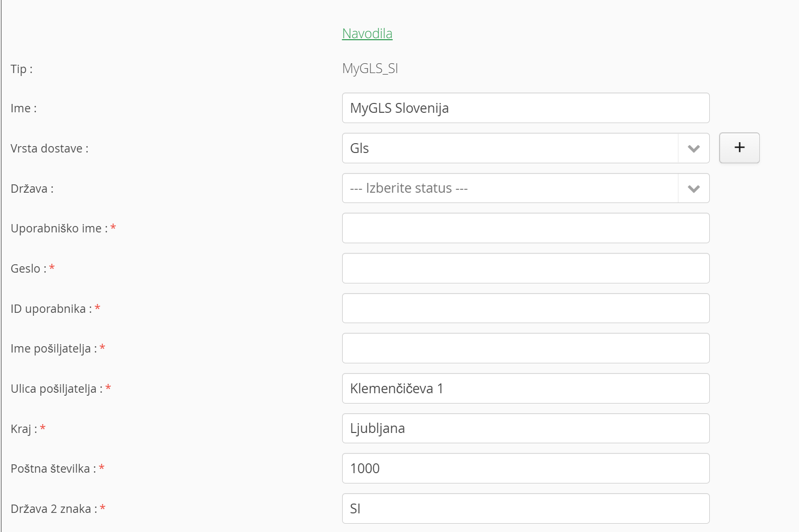The image size is (799, 532).
Task: Focus the ID uporabnika input field
Action: click(525, 308)
